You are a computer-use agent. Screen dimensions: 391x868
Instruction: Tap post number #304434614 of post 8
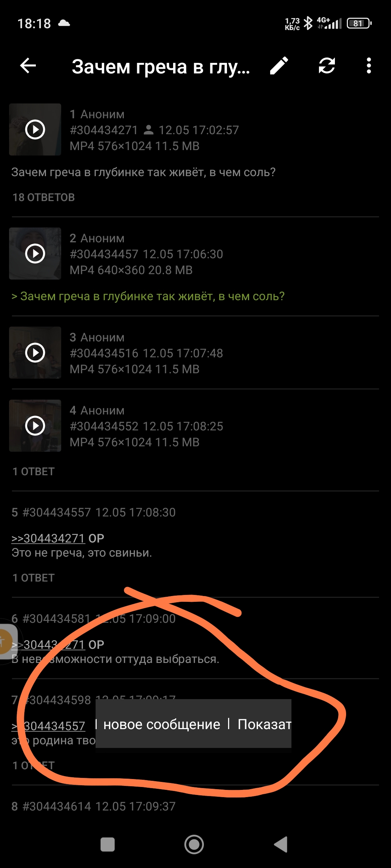point(56,807)
